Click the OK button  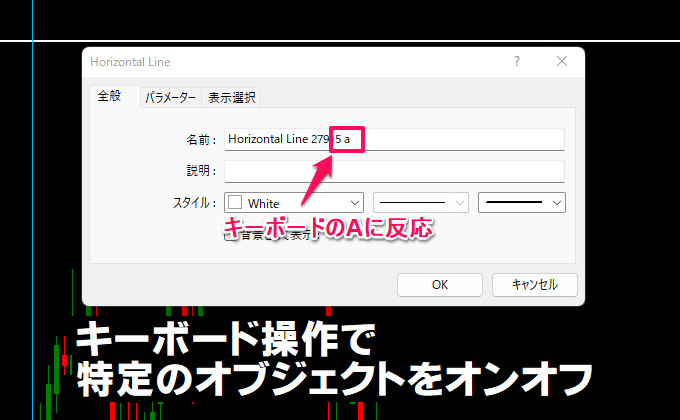pyautogui.click(x=440, y=285)
